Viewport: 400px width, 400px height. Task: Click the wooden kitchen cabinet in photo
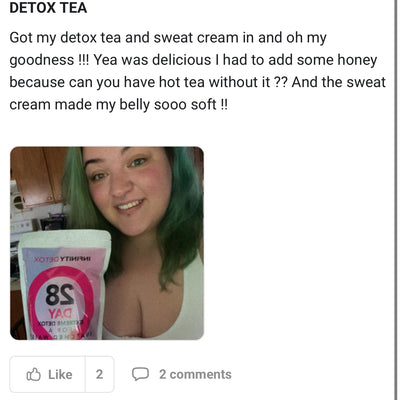click(x=37, y=177)
